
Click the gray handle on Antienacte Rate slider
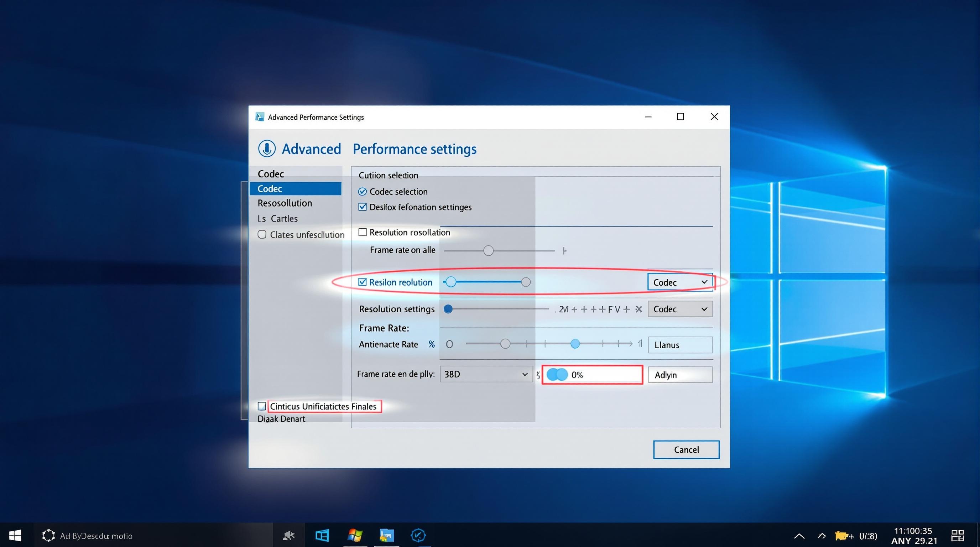pyautogui.click(x=505, y=344)
